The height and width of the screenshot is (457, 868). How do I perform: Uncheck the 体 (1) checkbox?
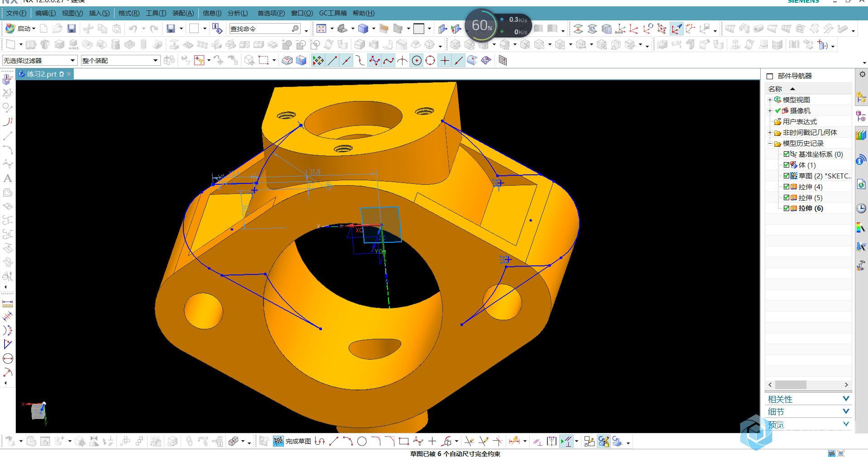point(786,165)
